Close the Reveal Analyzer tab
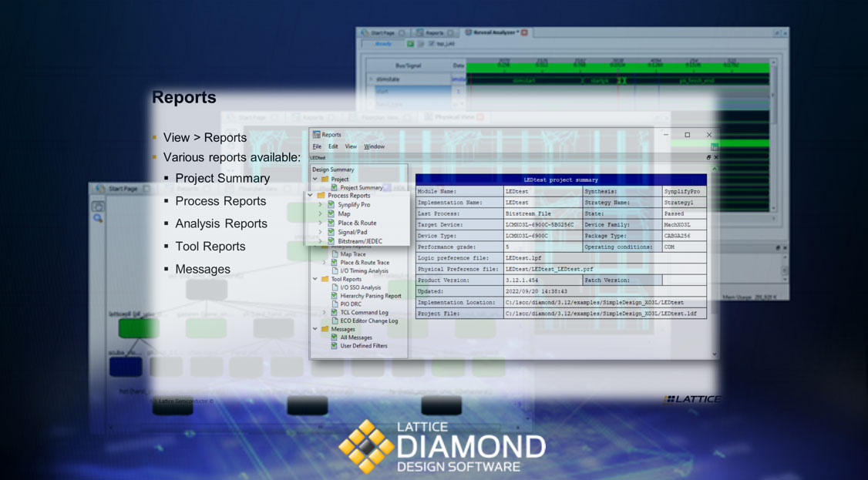Viewport: 868px width, 480px height. tap(524, 32)
